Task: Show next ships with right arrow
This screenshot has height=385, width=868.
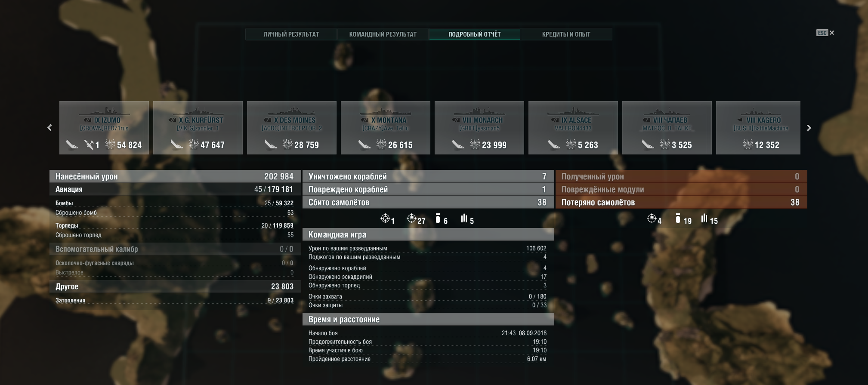Action: point(809,128)
